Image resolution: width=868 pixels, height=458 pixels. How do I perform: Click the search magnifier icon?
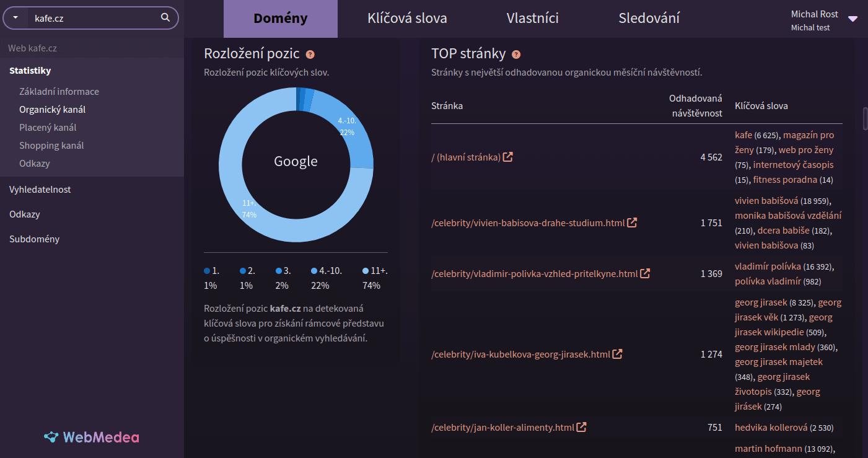coord(165,18)
